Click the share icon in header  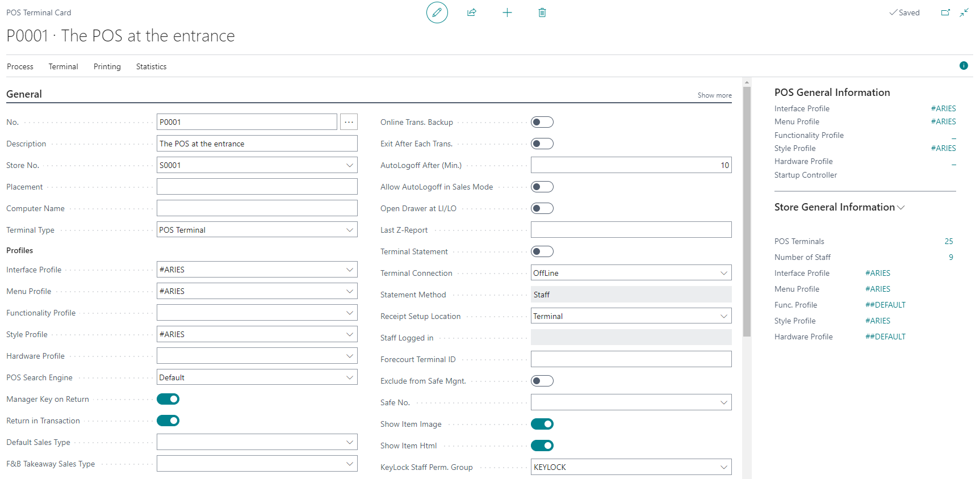[x=471, y=12]
